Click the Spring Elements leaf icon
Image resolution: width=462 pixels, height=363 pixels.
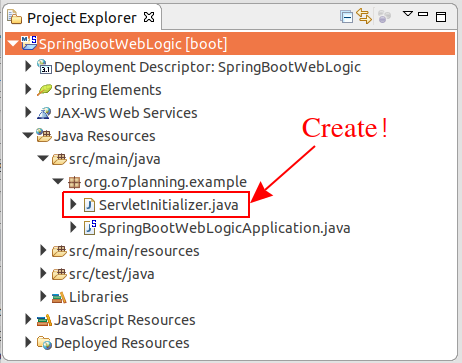[44, 90]
